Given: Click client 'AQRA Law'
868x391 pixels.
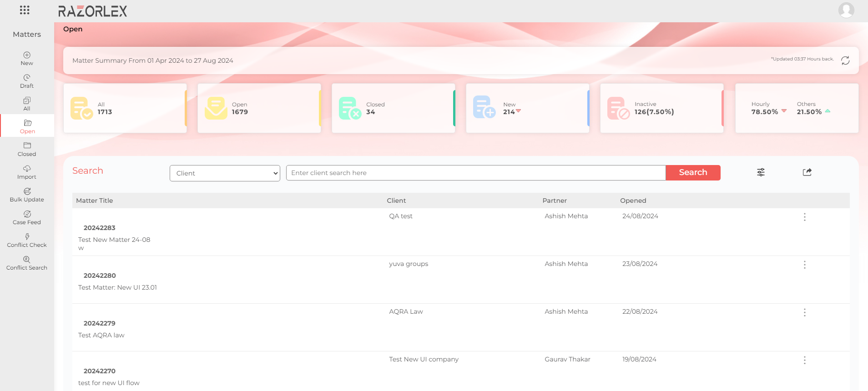Looking at the screenshot, I should [406, 311].
